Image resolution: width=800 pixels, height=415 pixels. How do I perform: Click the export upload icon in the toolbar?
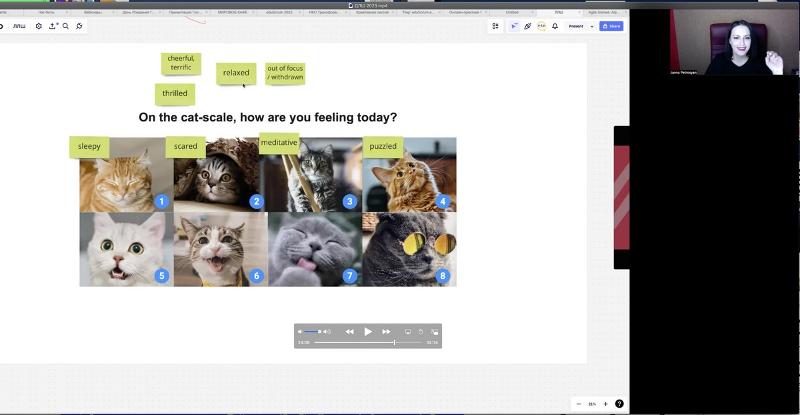pyautogui.click(x=53, y=26)
